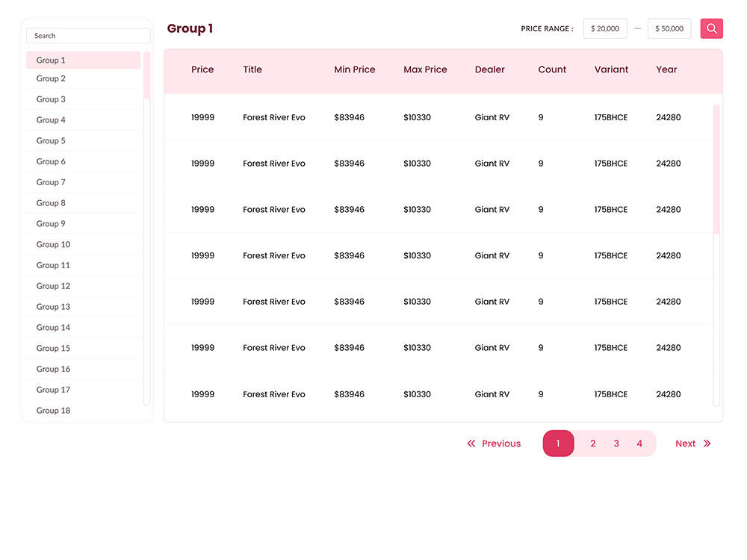Click the Year column header
747x560 pixels.
point(666,69)
